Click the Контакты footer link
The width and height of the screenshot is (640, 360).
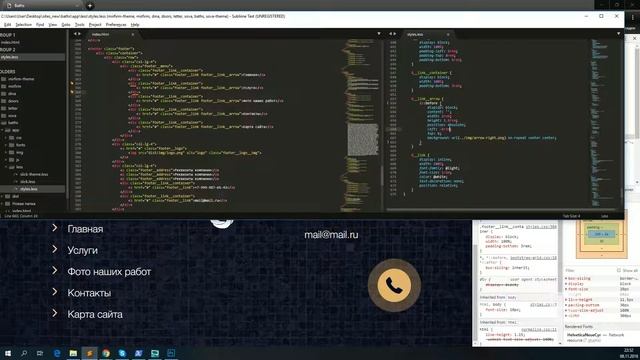(x=89, y=293)
